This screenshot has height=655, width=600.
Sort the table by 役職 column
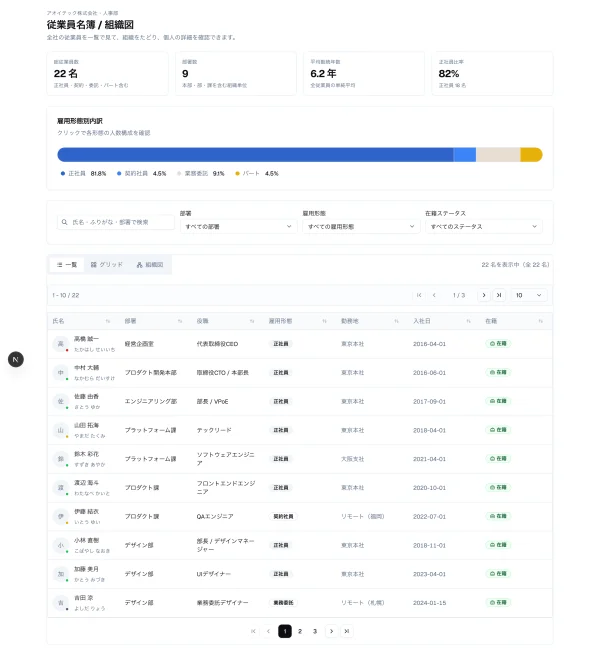tap(252, 321)
